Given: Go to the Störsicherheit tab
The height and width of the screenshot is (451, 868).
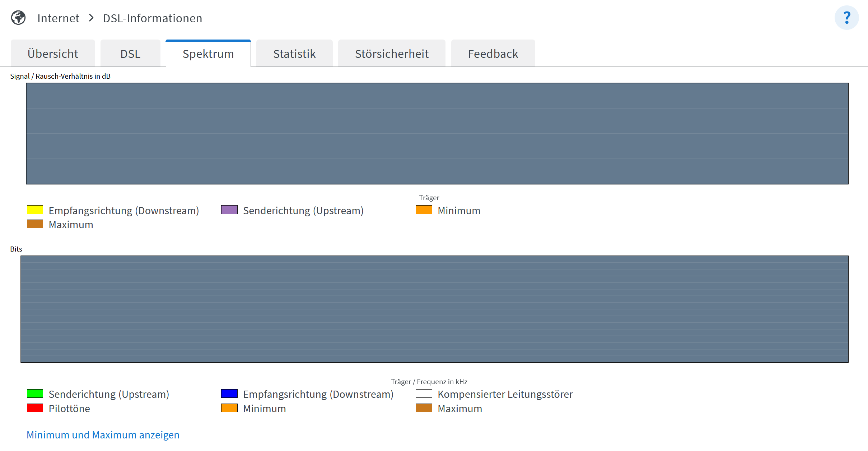Looking at the screenshot, I should pos(392,54).
